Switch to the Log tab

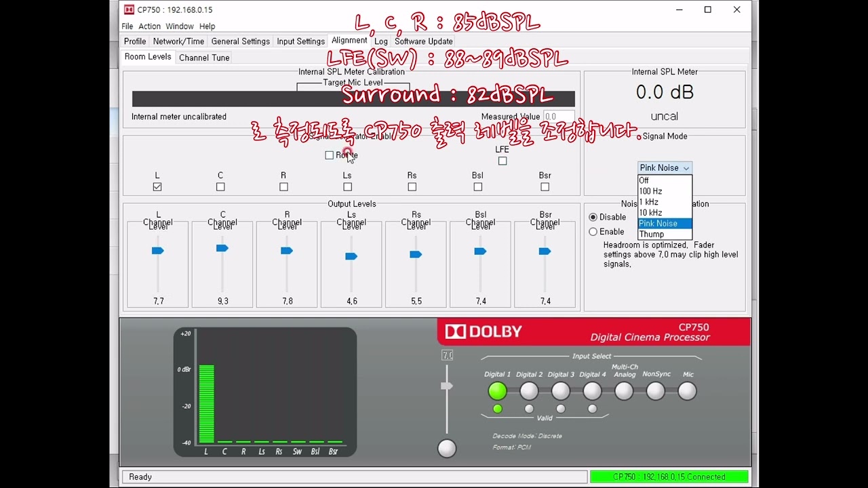381,41
